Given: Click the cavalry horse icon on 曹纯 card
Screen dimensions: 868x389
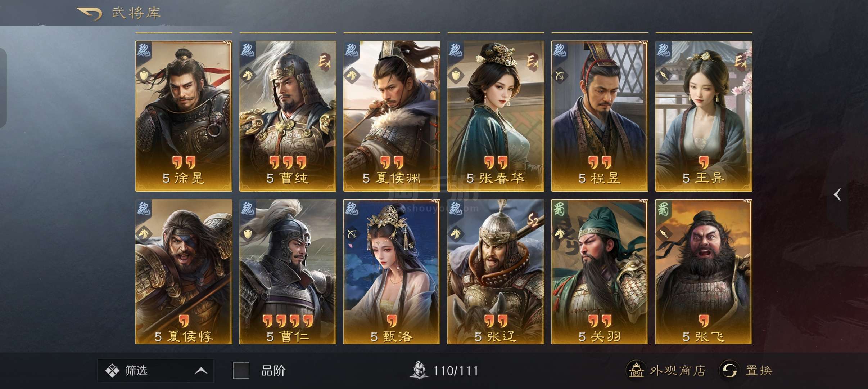Looking at the screenshot, I should pos(248,76).
